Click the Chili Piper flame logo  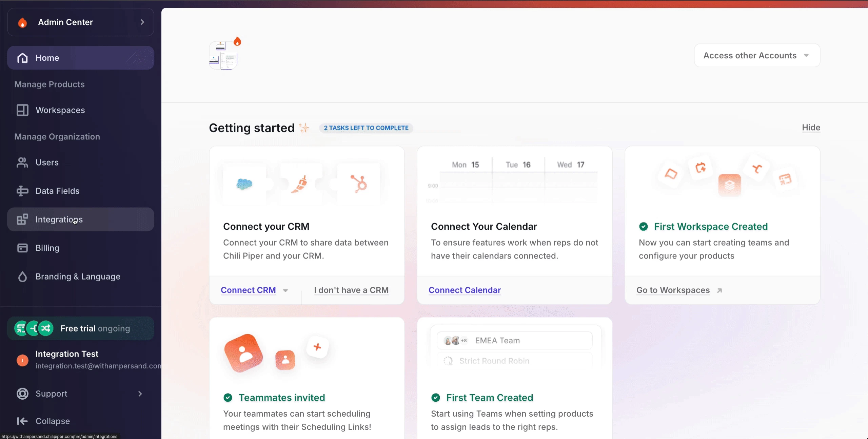coord(22,22)
